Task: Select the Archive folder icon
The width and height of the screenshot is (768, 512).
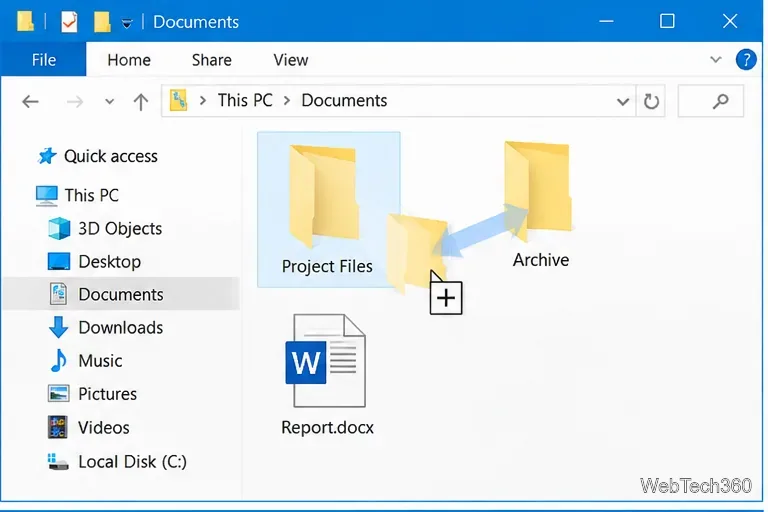Action: tap(538, 190)
